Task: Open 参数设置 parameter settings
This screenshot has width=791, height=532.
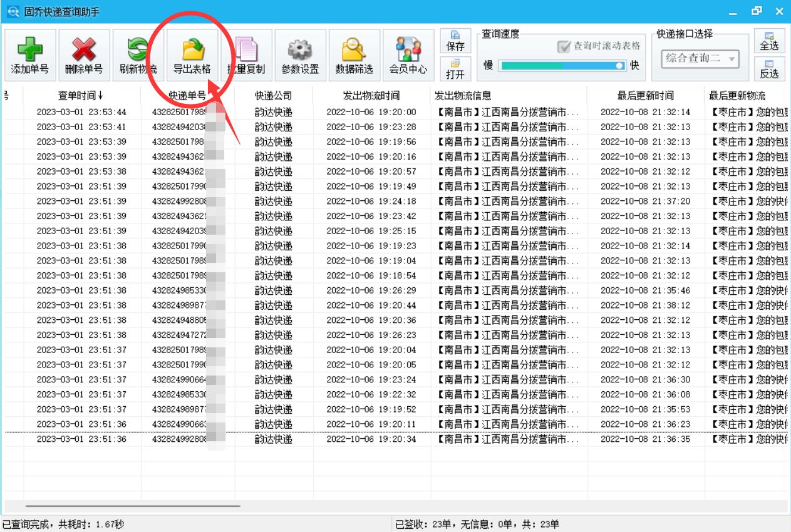Action: pyautogui.click(x=299, y=55)
